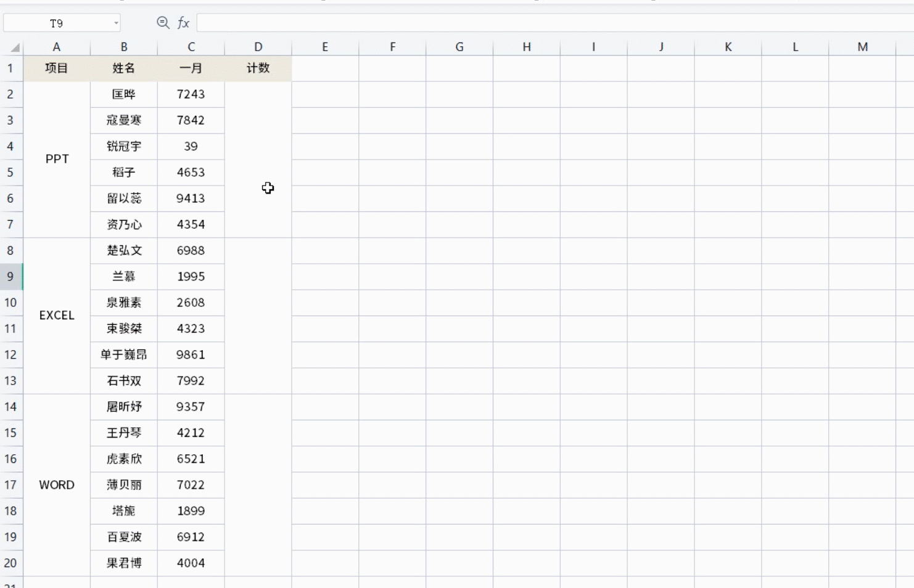Click the value cell 6521
The width and height of the screenshot is (914, 588).
191,459
